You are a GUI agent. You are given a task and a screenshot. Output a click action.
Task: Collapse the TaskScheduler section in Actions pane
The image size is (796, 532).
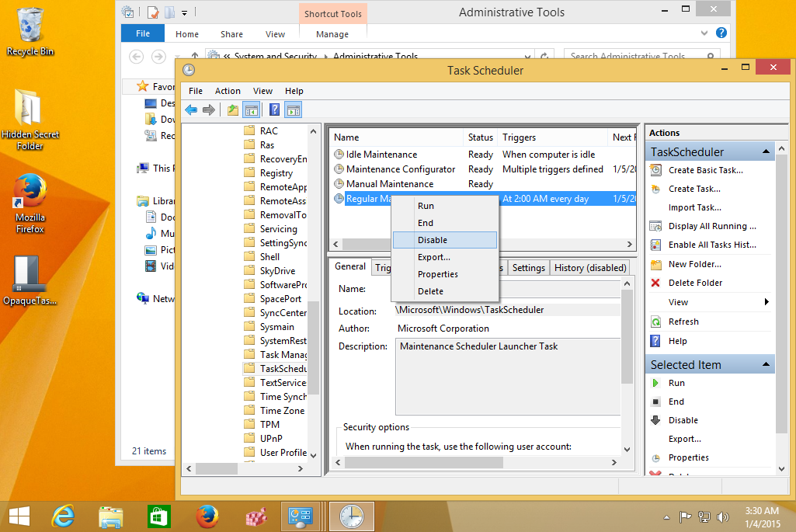point(766,151)
